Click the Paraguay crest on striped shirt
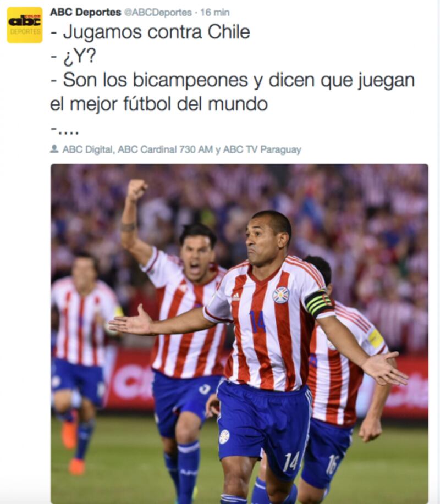440x504 pixels. coord(281,295)
